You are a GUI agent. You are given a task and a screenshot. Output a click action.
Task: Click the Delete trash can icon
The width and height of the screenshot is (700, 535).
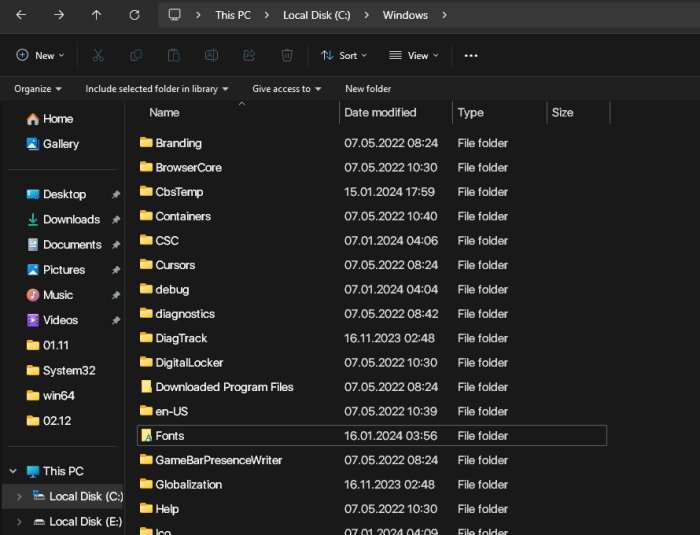point(287,55)
